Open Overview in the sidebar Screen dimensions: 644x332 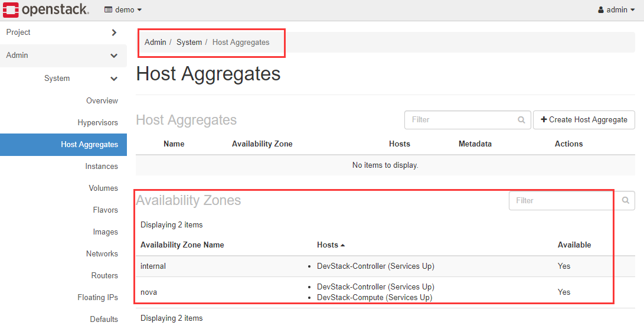102,100
